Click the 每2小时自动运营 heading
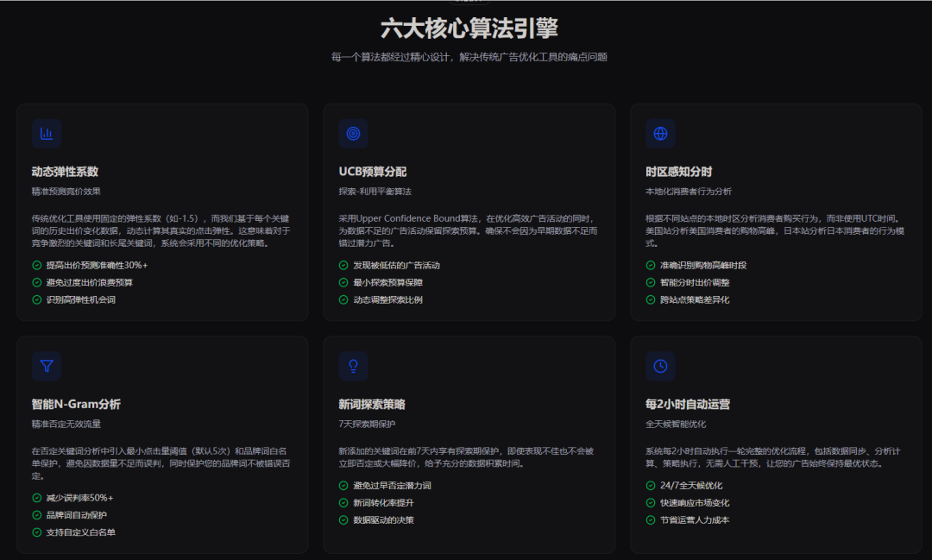 [688, 404]
